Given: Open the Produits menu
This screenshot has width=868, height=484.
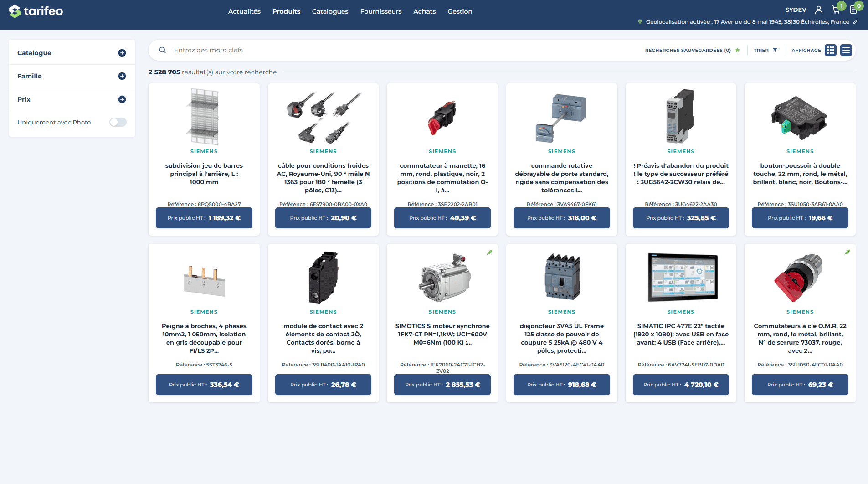Looking at the screenshot, I should (x=286, y=11).
